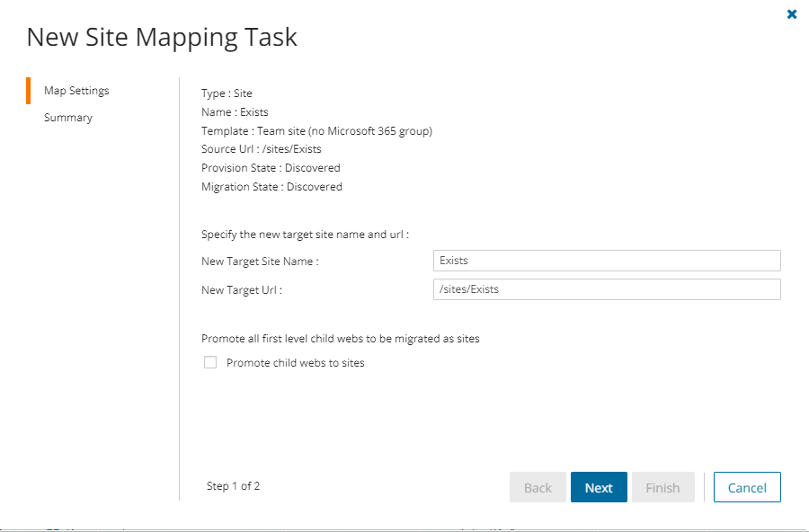This screenshot has width=809, height=532.
Task: Switch to the Summary step
Action: pos(68,118)
